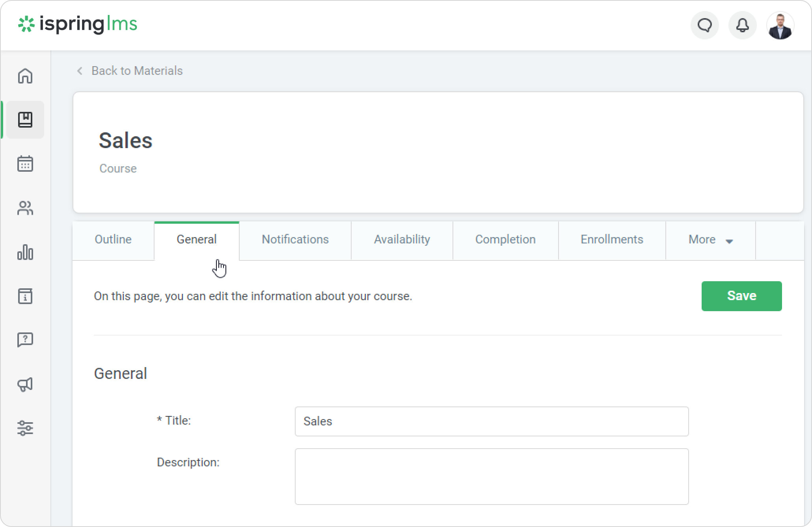Open the Users icon in sidebar
The height and width of the screenshot is (527, 812).
click(x=25, y=208)
